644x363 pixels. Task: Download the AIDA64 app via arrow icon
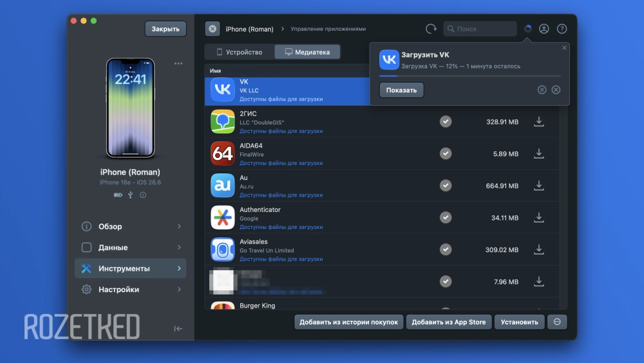coord(539,153)
